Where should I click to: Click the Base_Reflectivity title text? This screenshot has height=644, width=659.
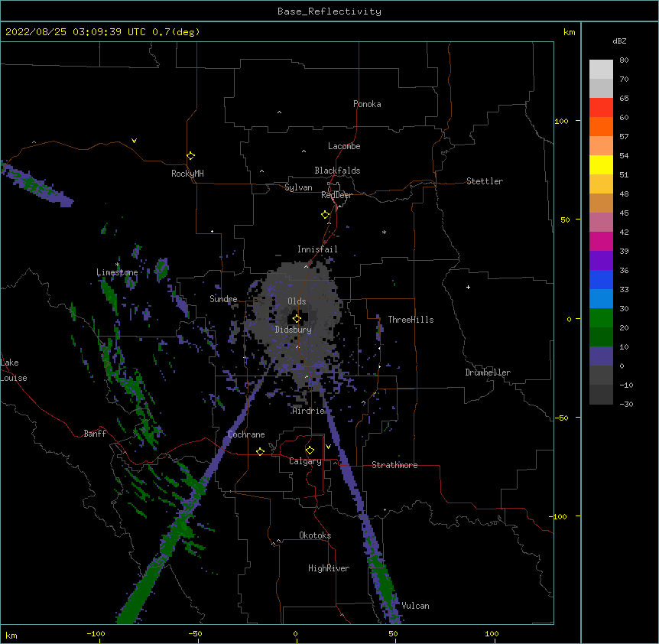[x=329, y=11]
